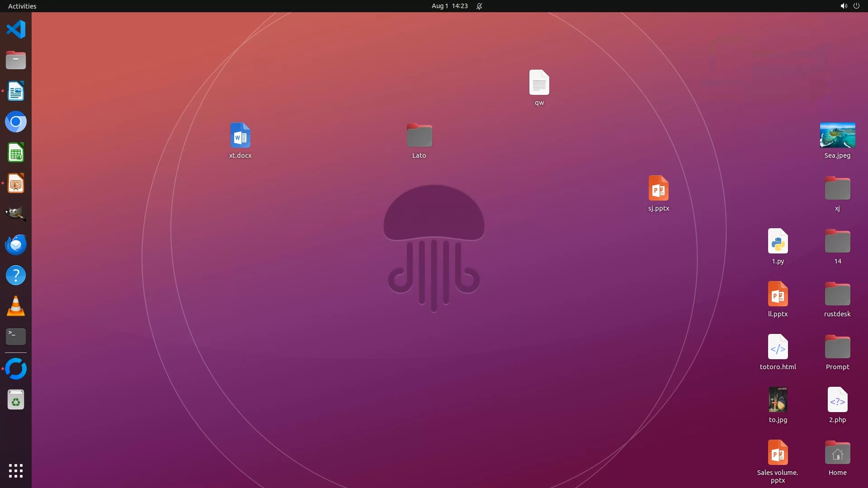Open the Help dock icon
The height and width of the screenshot is (488, 868).
[16, 275]
